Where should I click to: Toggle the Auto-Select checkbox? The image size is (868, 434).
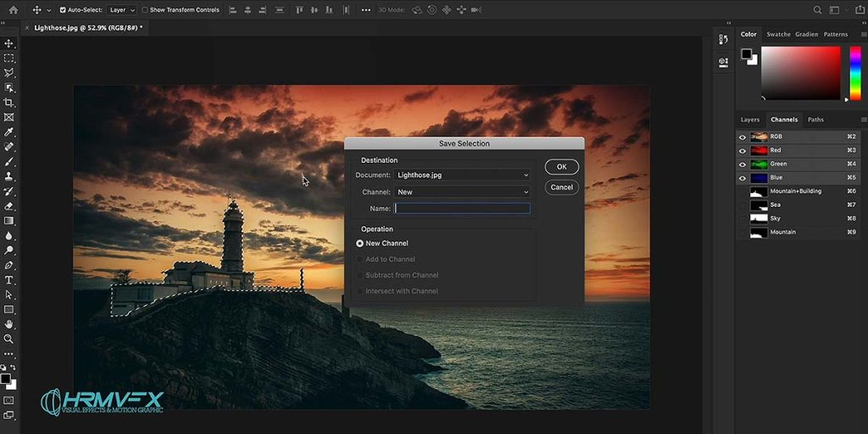63,10
